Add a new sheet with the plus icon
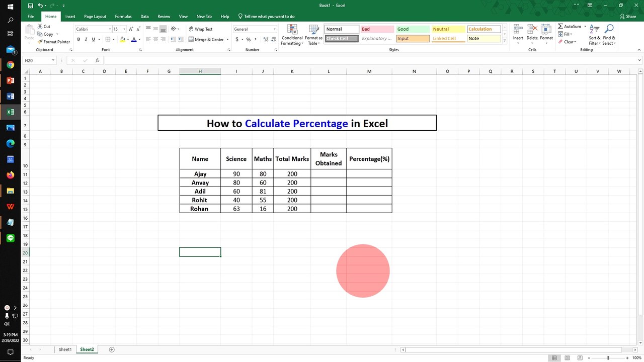 coord(112,349)
